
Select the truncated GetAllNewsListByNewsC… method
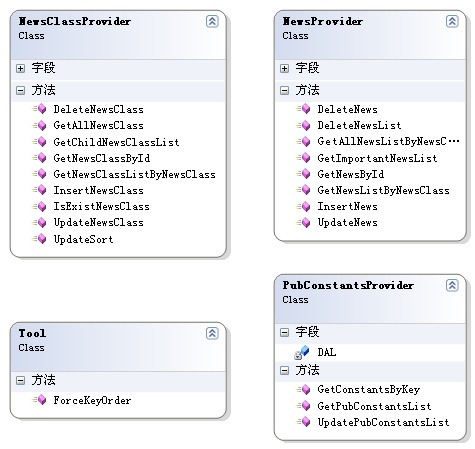[388, 141]
